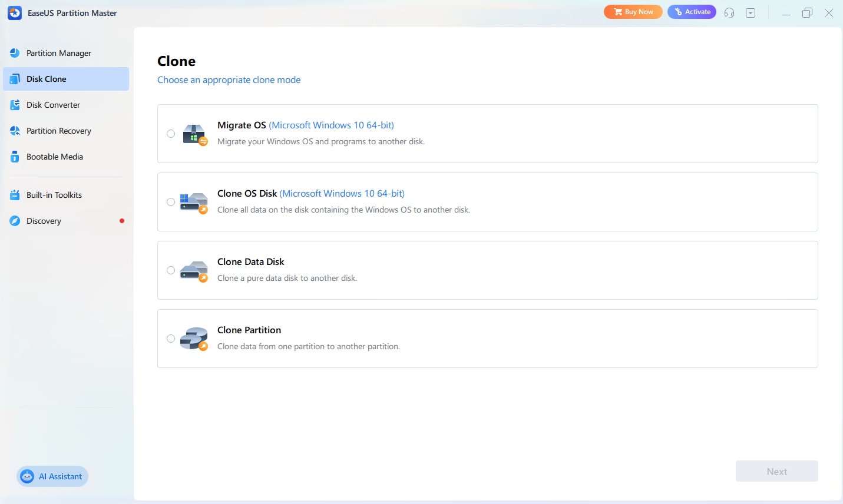843x504 pixels.
Task: Click the Clone OS Disk drive icon
Action: (x=194, y=203)
